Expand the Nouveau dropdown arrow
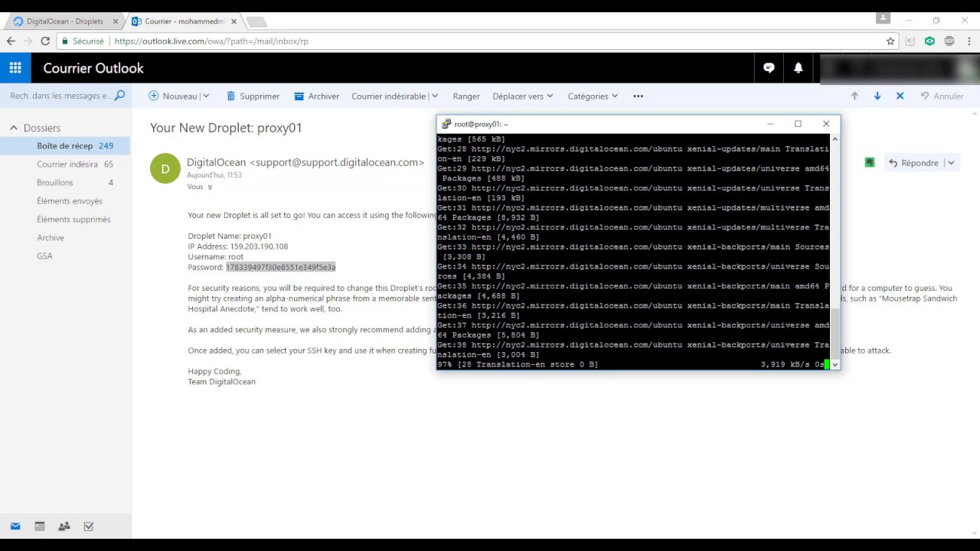The height and width of the screenshot is (551, 980). tap(205, 96)
